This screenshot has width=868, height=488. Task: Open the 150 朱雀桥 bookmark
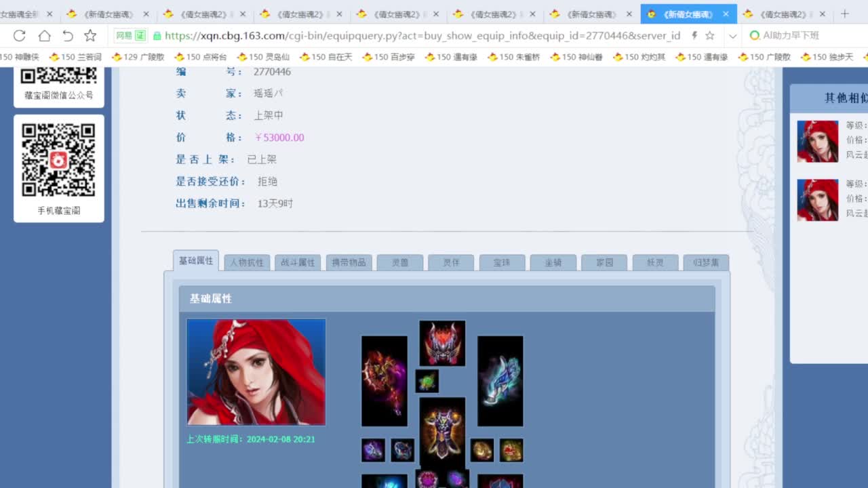(514, 57)
